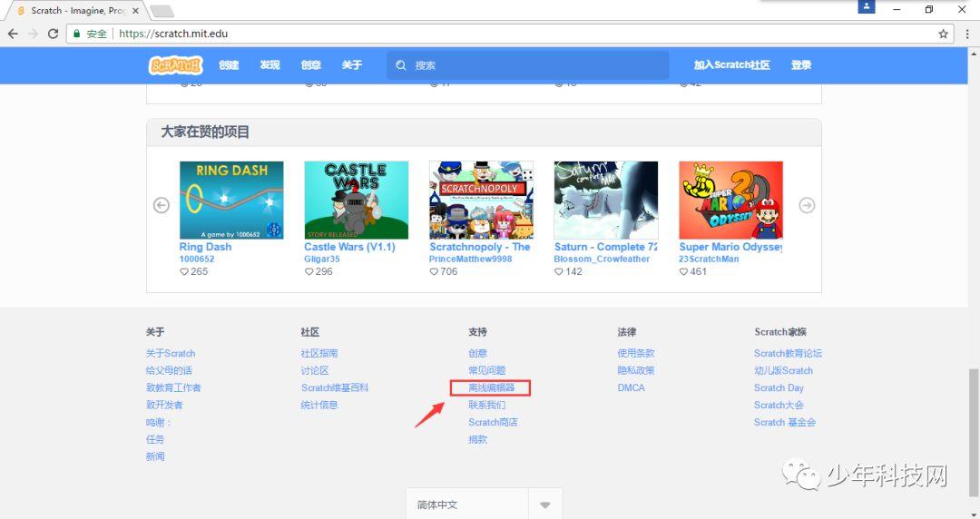Click the magnifier icon in the search box
Screen dimensions: 980x519
pos(401,65)
